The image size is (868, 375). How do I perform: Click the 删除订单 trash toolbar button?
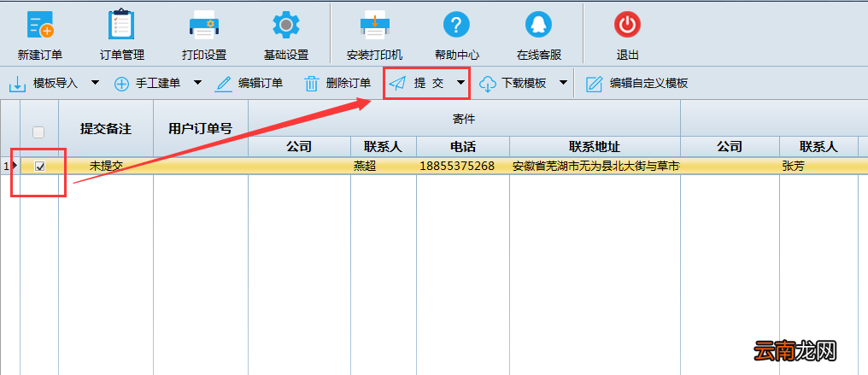(x=337, y=84)
